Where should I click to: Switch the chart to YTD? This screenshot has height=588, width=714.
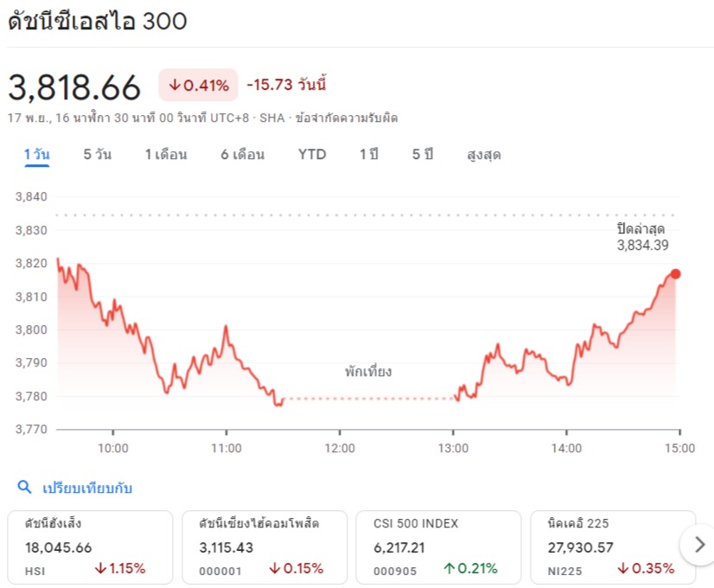(x=312, y=155)
